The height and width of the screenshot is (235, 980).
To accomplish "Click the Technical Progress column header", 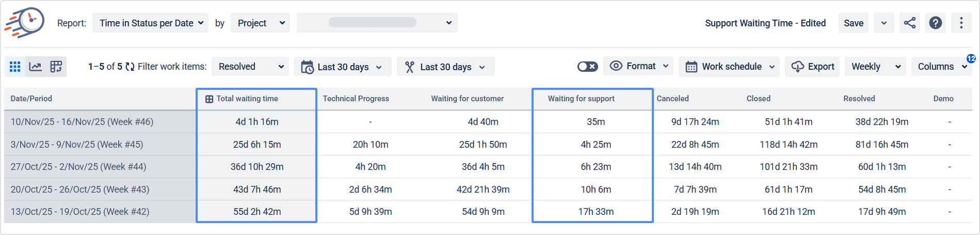I will point(356,99).
